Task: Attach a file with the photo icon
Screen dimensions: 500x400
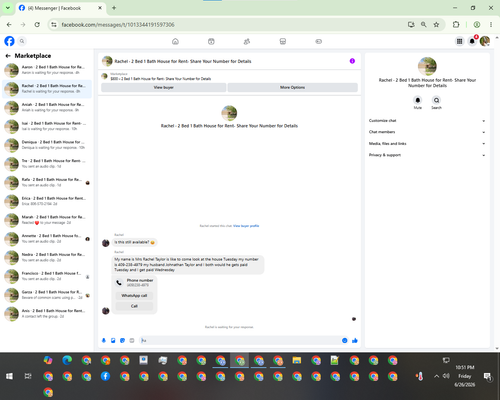Action: coord(113,340)
